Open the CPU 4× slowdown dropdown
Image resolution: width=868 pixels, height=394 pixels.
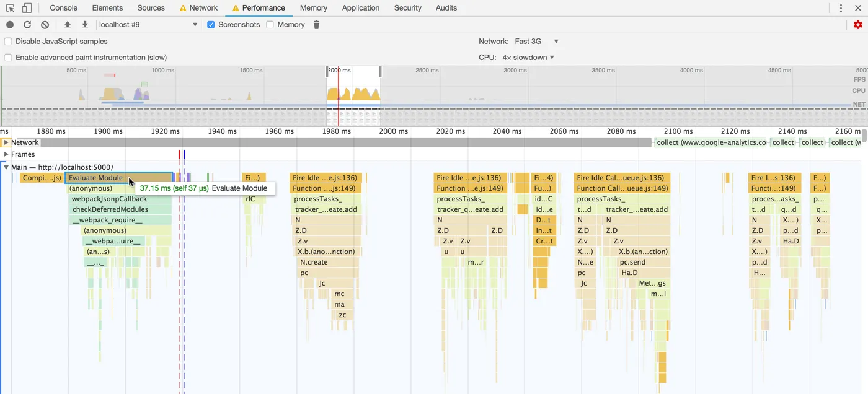pos(528,58)
